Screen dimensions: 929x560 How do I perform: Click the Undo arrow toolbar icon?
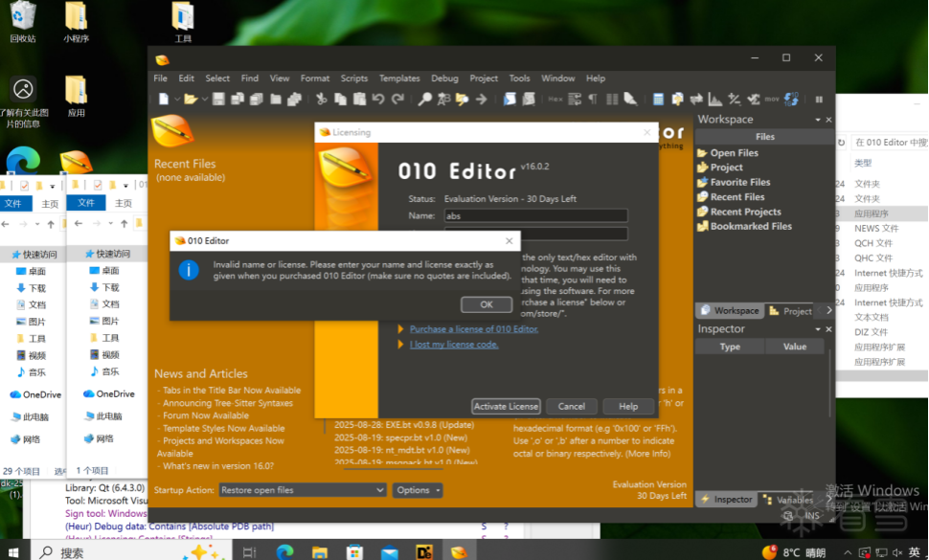(378, 100)
